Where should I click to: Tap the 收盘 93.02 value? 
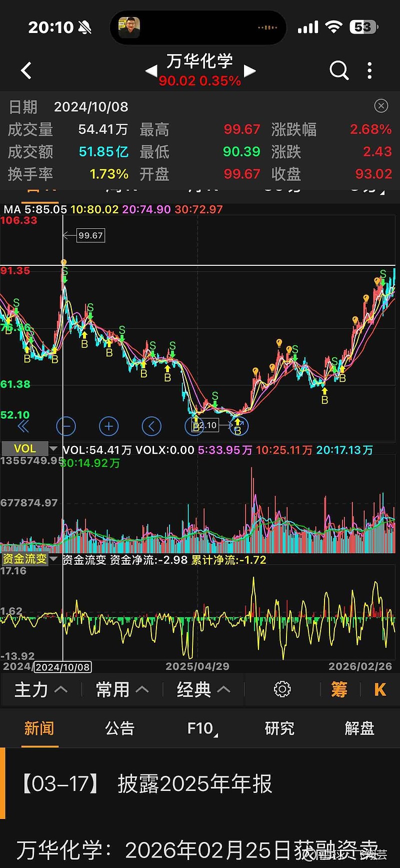pos(373,174)
